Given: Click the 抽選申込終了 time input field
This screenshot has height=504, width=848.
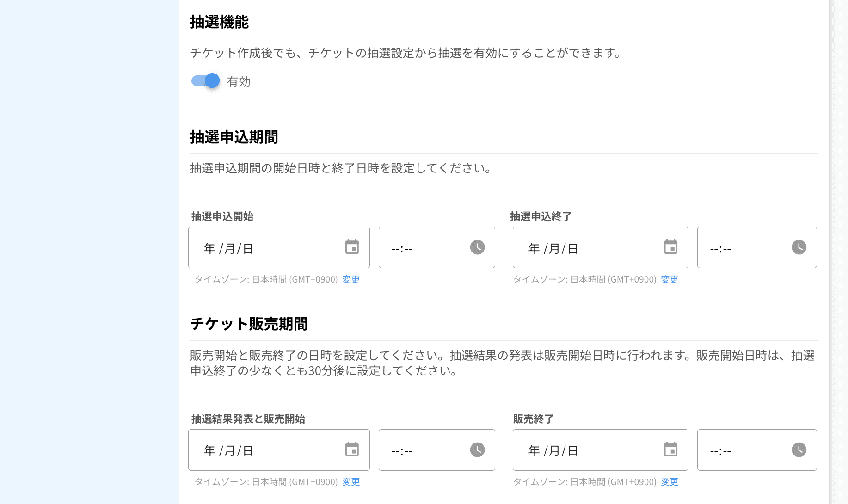Looking at the screenshot, I should (x=740, y=247).
